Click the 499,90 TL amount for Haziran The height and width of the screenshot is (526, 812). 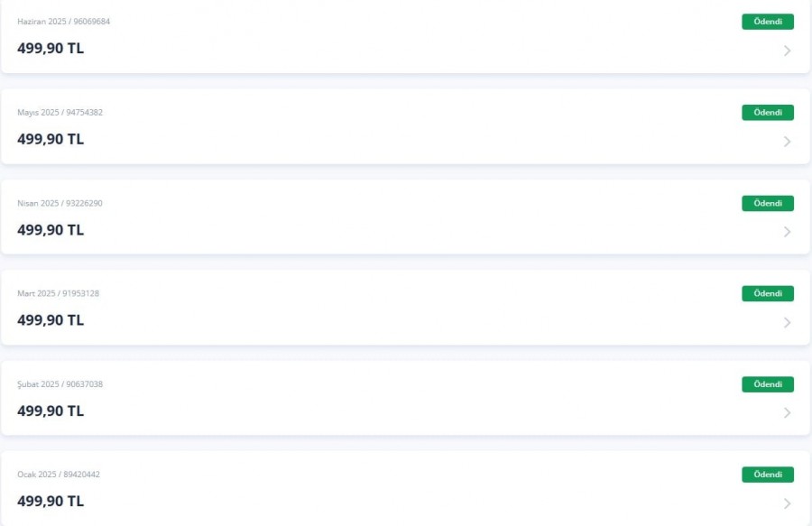(x=51, y=48)
